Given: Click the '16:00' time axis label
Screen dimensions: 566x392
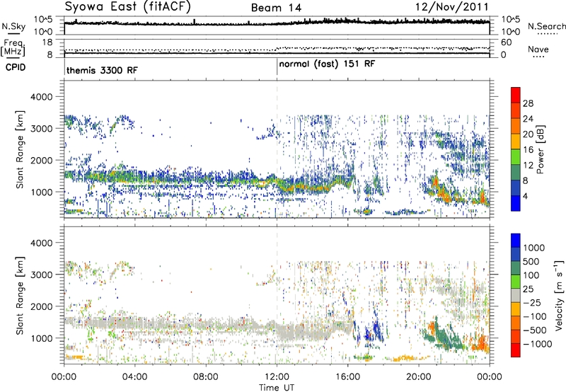Looking at the screenshot, I should (347, 377).
